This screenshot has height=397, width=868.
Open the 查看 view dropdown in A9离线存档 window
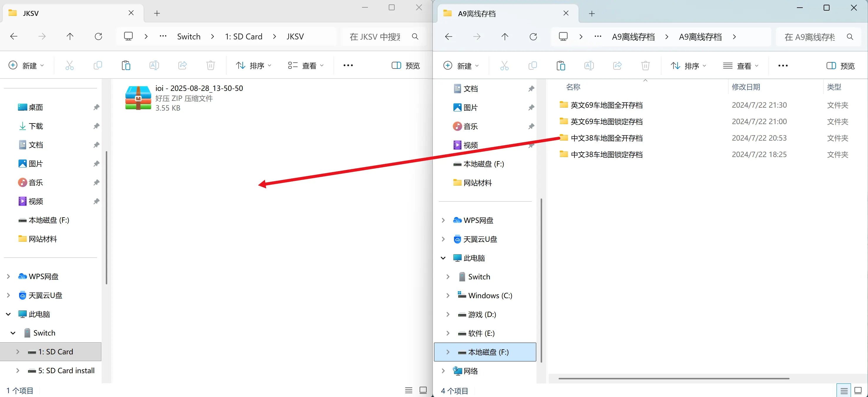click(741, 66)
